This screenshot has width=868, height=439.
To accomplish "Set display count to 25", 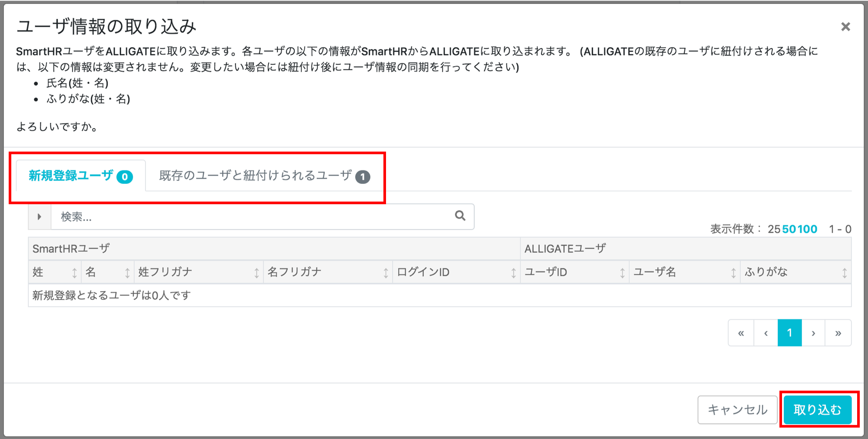I will [774, 229].
